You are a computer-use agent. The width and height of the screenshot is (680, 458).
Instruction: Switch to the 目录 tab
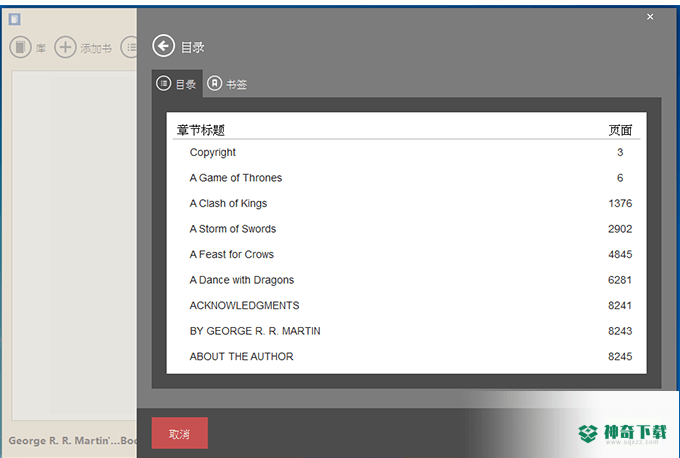coord(177,84)
